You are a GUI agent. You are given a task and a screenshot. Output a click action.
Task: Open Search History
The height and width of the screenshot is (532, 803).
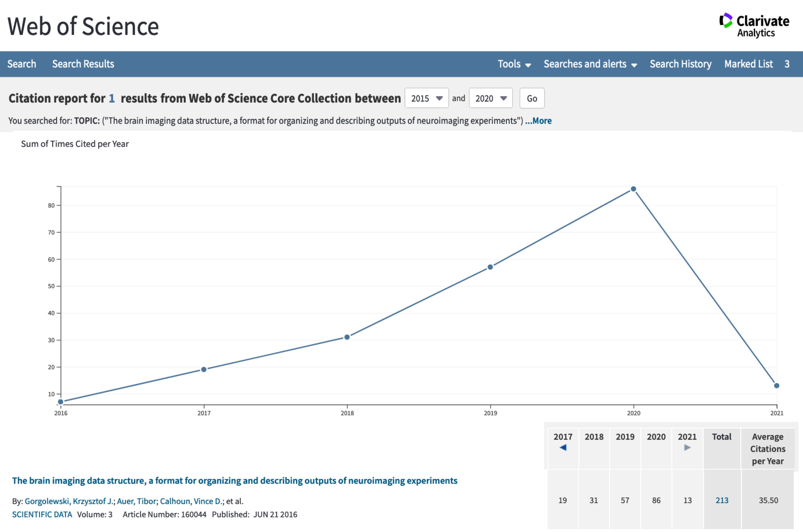click(680, 64)
